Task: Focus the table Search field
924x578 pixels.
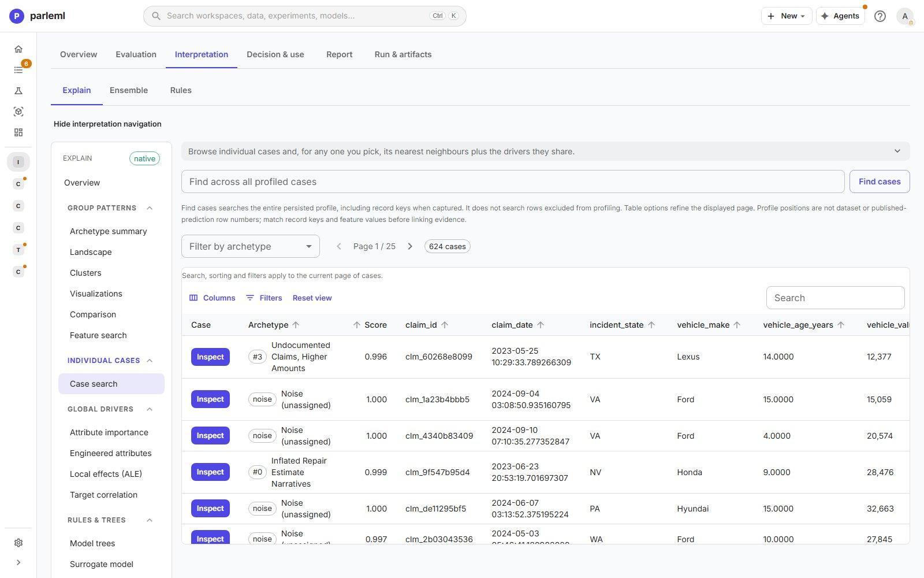Action: 835,298
